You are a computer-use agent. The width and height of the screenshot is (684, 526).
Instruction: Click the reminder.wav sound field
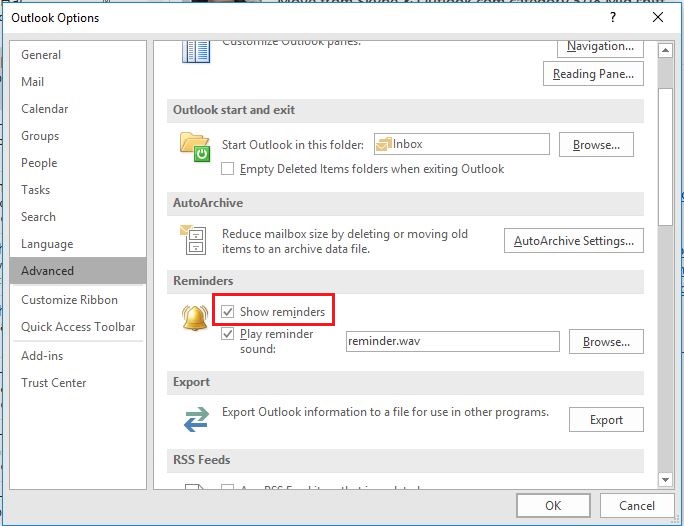click(x=453, y=341)
